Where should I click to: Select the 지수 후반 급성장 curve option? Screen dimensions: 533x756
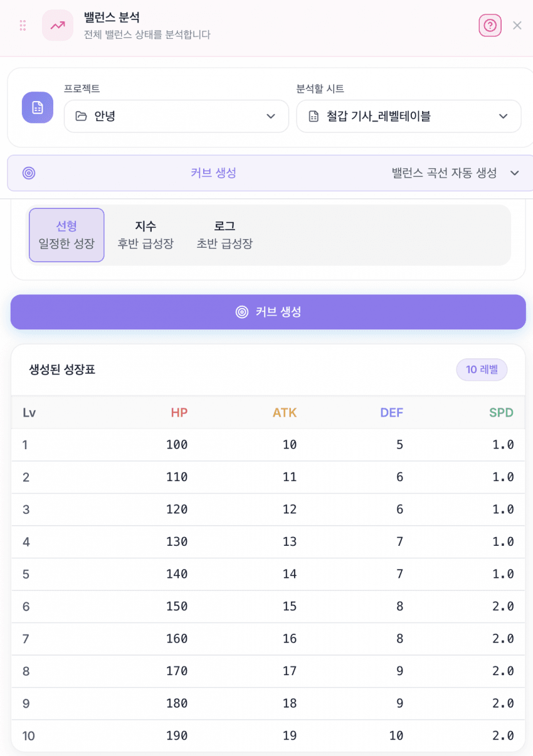(x=145, y=235)
